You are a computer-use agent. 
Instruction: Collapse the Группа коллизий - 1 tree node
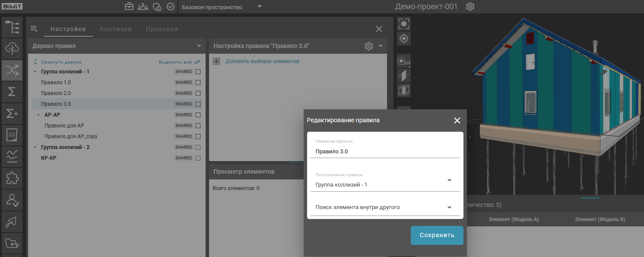pyautogui.click(x=35, y=72)
